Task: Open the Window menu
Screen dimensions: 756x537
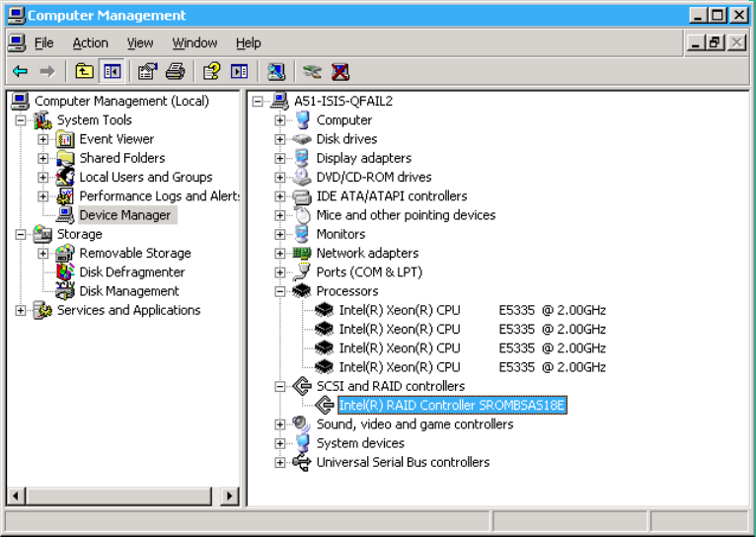Action: point(194,43)
